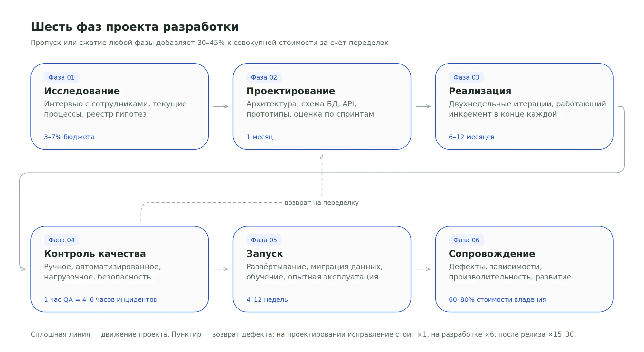Click the subtitle about 30–45% added cost
Screen dimensions: 644x352
(209, 43)
